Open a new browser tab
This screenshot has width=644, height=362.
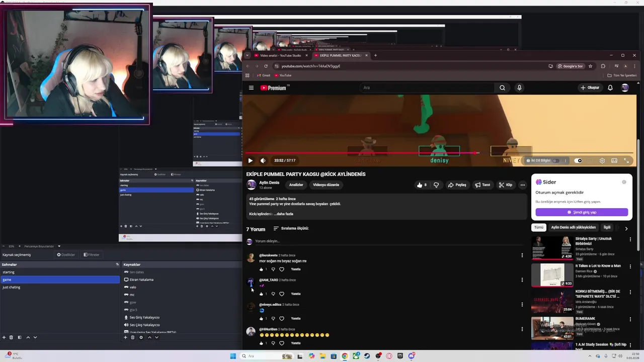pyautogui.click(x=375, y=55)
